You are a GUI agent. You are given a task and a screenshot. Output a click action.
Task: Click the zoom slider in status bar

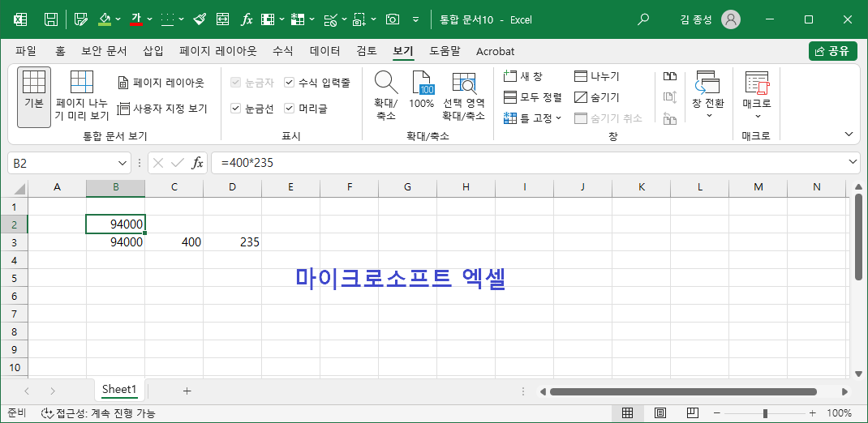pyautogui.click(x=765, y=413)
